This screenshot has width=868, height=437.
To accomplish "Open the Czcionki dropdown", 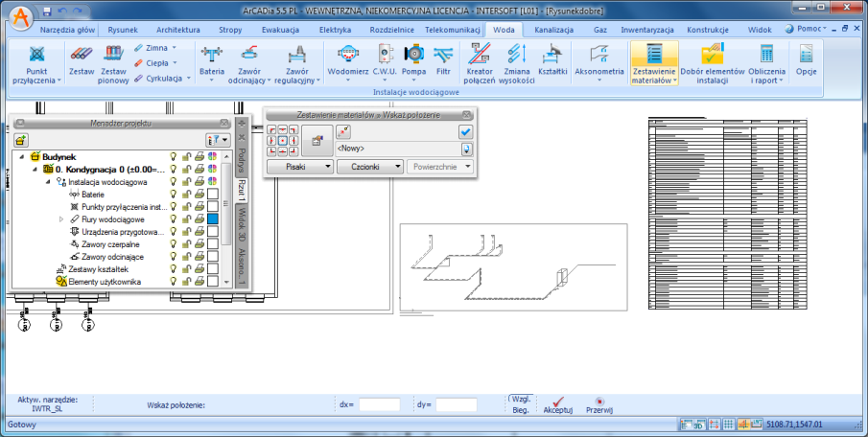I will tap(370, 167).
